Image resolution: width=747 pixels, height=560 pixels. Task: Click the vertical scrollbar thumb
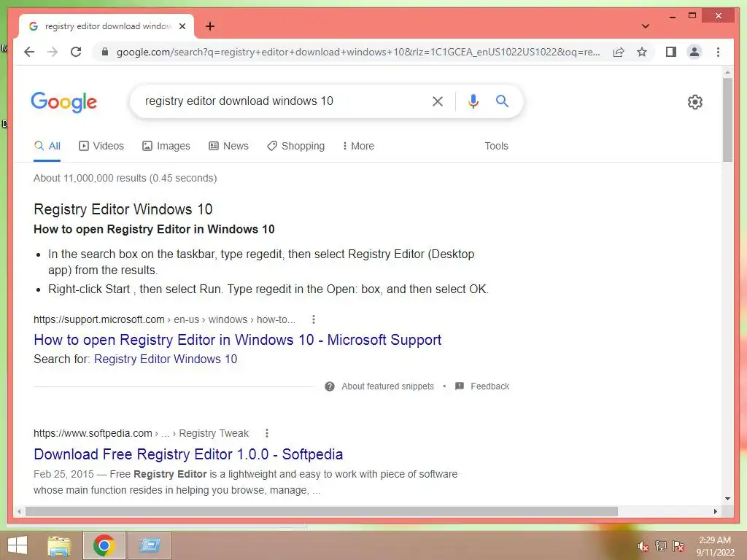(727, 120)
